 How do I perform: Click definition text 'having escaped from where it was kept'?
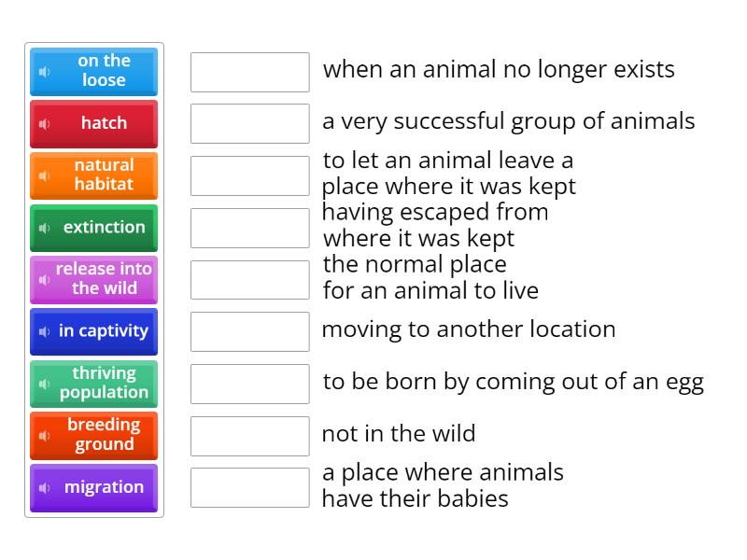(435, 225)
